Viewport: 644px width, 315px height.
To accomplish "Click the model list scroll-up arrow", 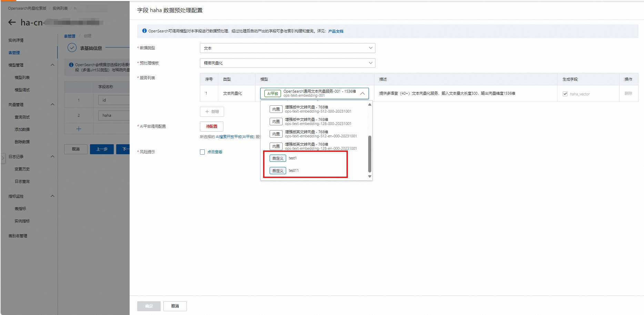I will click(x=370, y=104).
